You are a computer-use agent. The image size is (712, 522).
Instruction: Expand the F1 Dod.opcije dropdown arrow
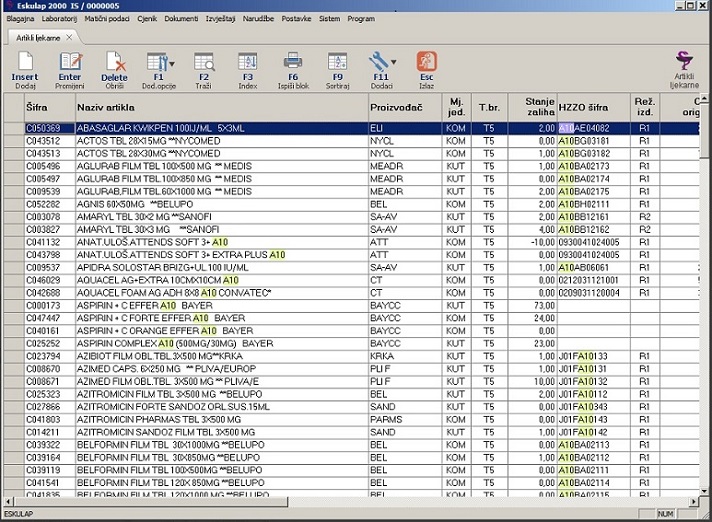172,64
